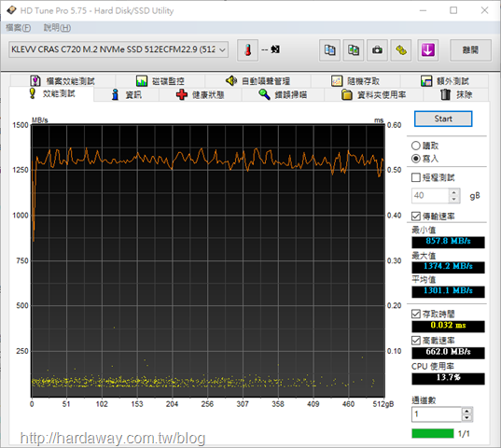This screenshot has width=501, height=448.
Task: Switch to the 隨機存取 random access tab
Action: coord(355,81)
